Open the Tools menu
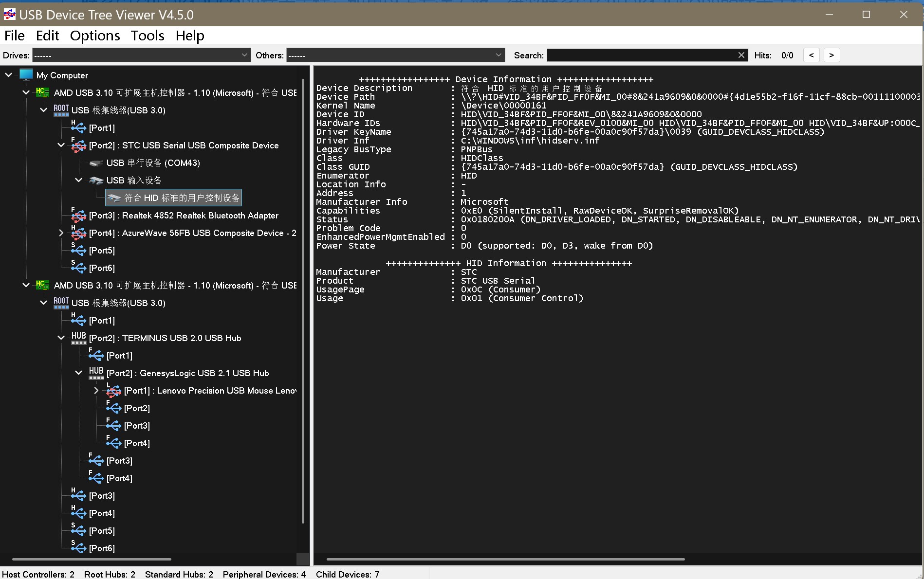Screen dimensions: 924x579 click(x=148, y=36)
